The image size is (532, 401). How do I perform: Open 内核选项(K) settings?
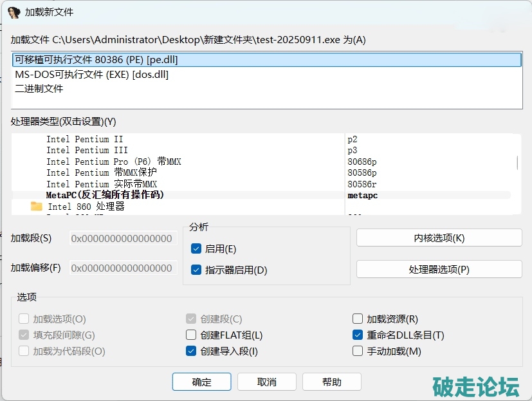click(x=439, y=238)
